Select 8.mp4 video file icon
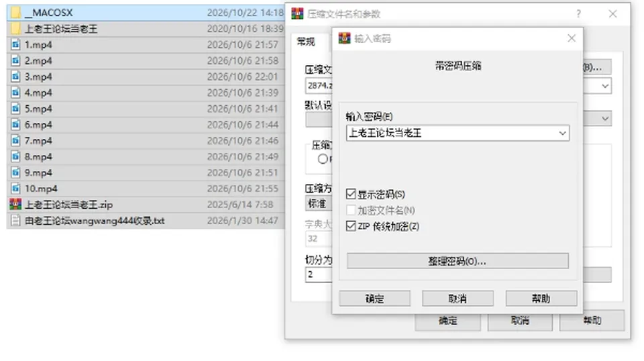Screen dimensions: 644x361 15,156
